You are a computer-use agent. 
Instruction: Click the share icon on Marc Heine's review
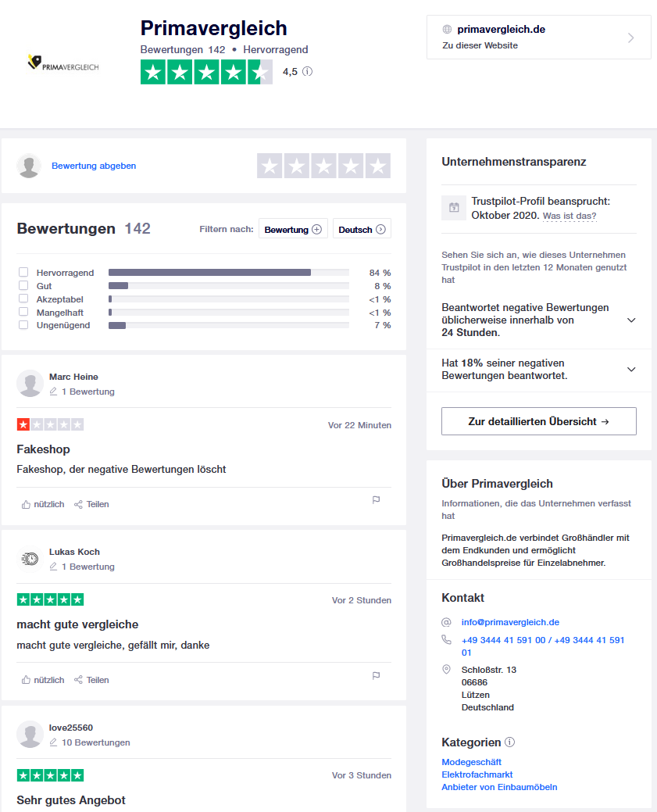point(78,504)
